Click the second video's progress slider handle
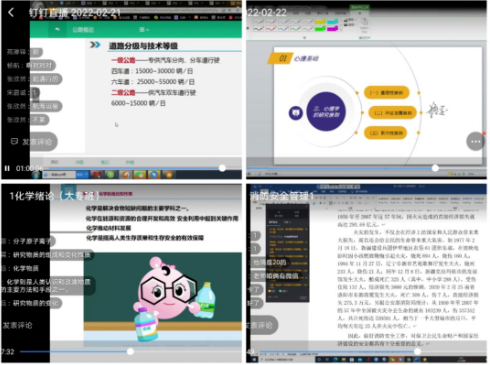490x365 pixels. [435, 168]
